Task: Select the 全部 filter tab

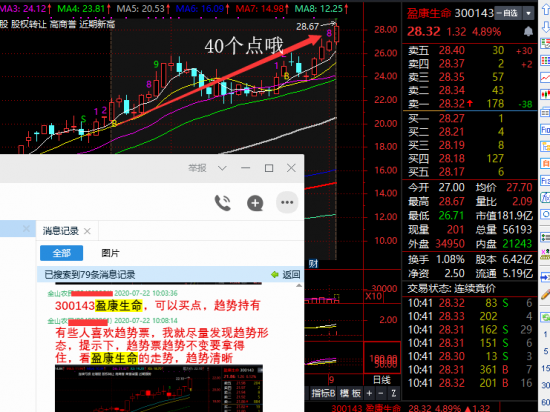Action: point(61,253)
